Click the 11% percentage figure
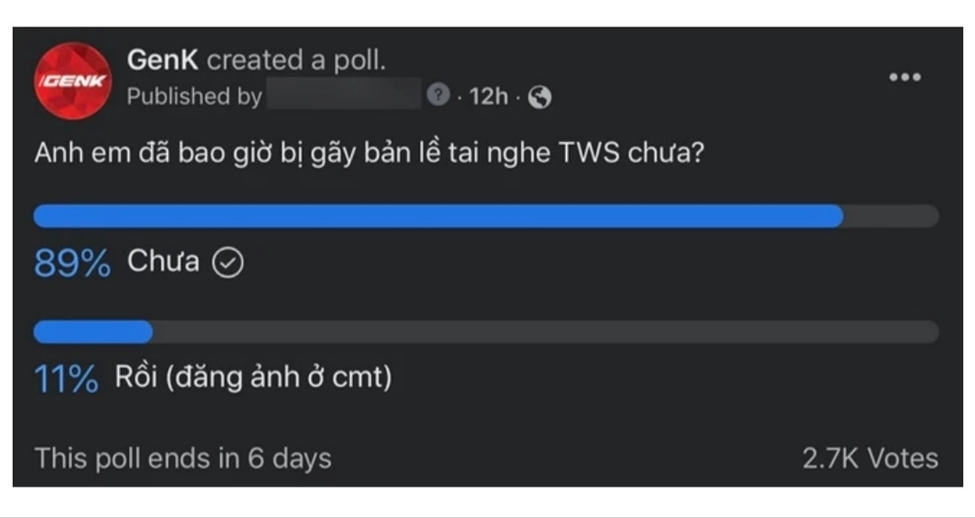This screenshot has height=518, width=975. click(x=66, y=379)
